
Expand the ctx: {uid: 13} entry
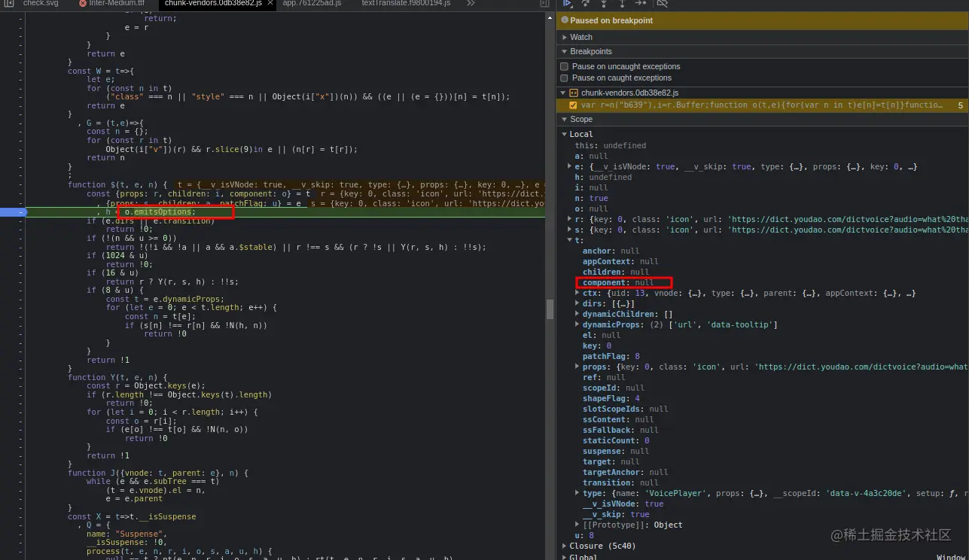pos(577,293)
